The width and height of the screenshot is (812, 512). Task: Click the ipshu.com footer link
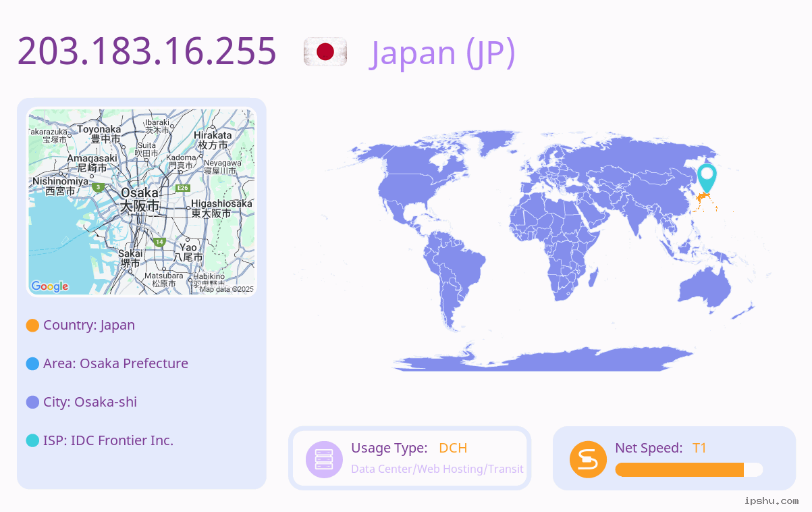tap(772, 501)
